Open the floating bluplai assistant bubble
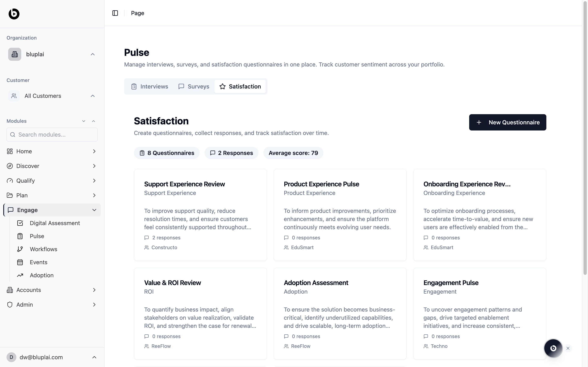Image resolution: width=588 pixels, height=367 pixels. coord(553,348)
